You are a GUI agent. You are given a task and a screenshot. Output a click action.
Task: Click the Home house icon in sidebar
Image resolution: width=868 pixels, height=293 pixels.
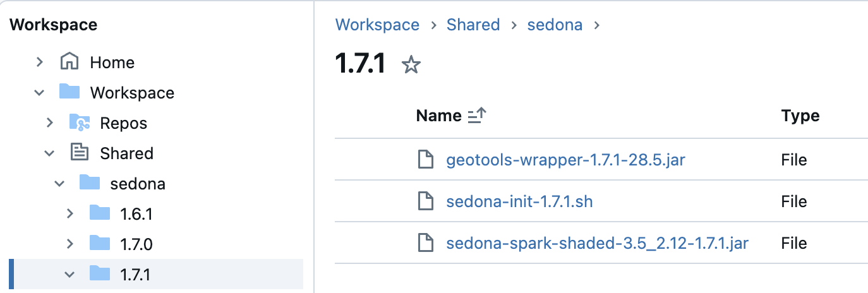point(69,62)
